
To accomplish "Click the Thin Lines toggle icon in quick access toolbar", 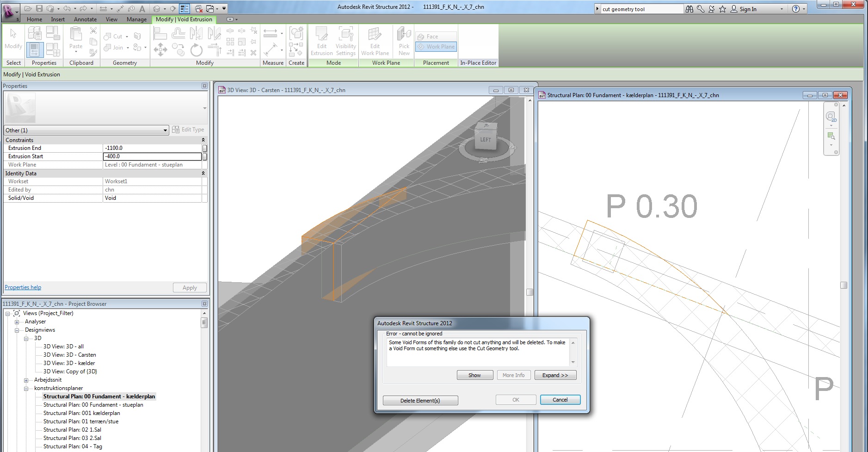I will click(184, 8).
